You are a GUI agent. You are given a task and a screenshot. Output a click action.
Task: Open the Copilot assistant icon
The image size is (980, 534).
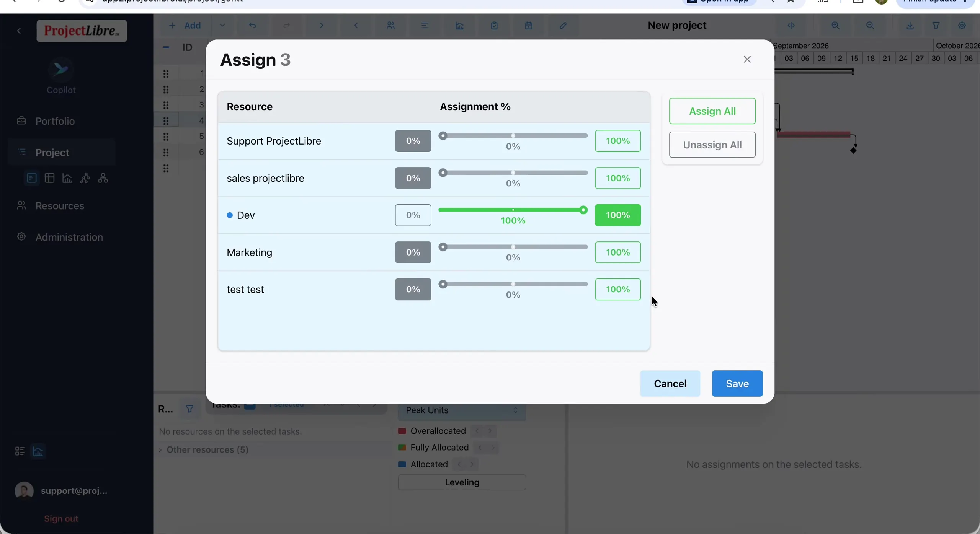click(61, 69)
